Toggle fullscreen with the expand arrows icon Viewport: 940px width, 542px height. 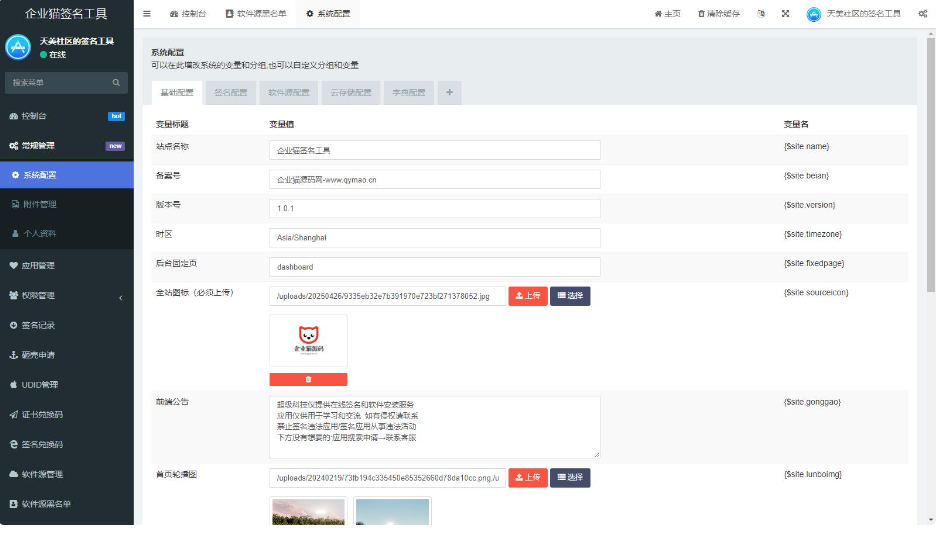785,13
